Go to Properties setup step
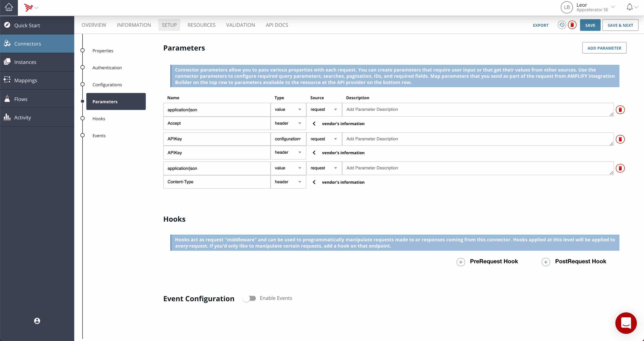 102,51
